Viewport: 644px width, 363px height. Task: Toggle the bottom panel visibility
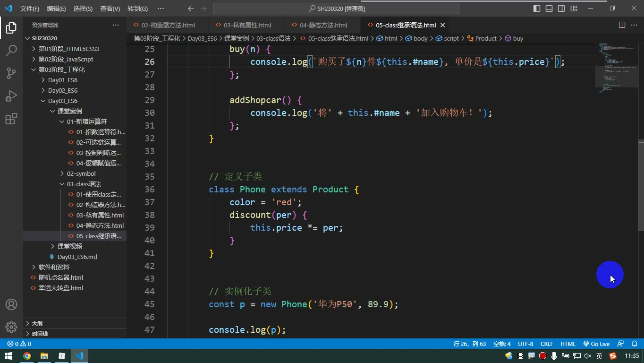(x=549, y=9)
